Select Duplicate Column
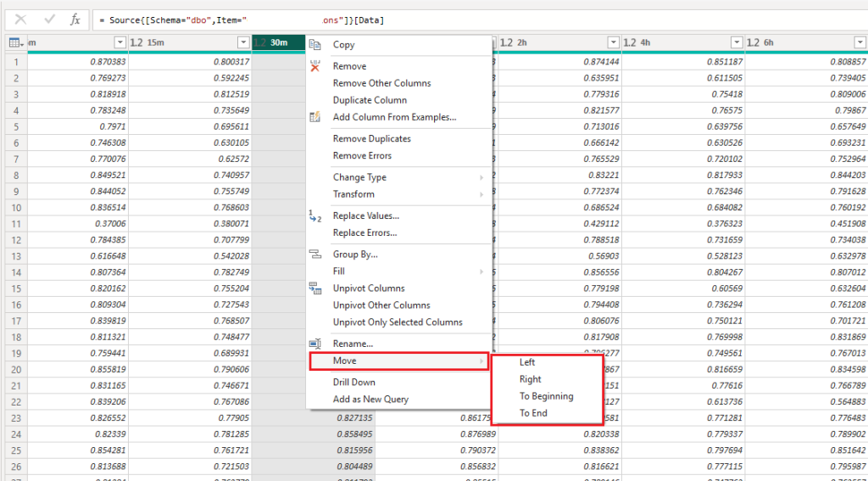 [x=370, y=100]
